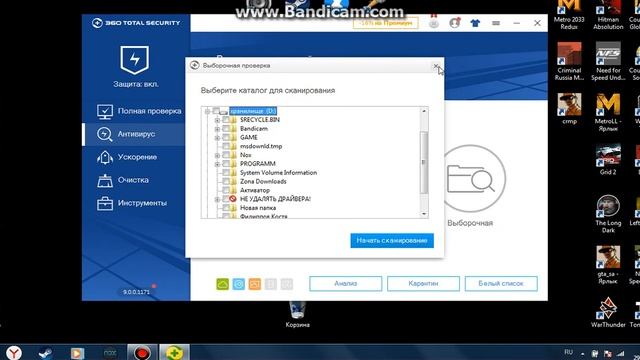Click the first gray disabled engine icon
640x360 pixels.
pos(271,284)
